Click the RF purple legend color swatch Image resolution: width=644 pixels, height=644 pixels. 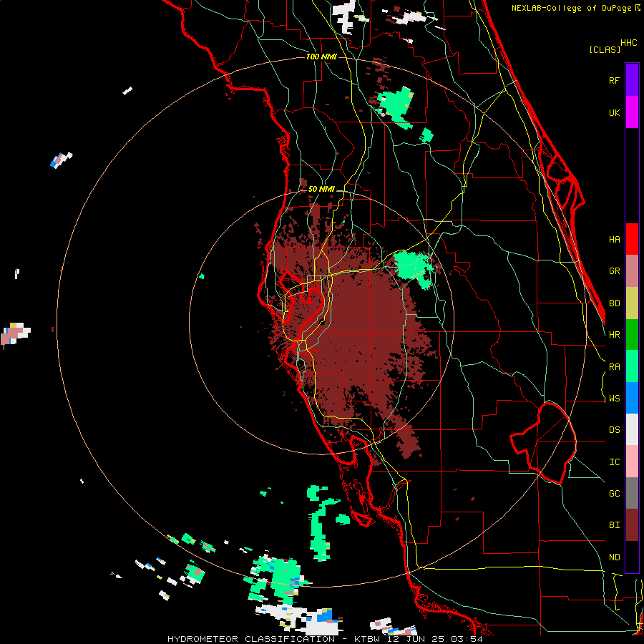(632, 80)
